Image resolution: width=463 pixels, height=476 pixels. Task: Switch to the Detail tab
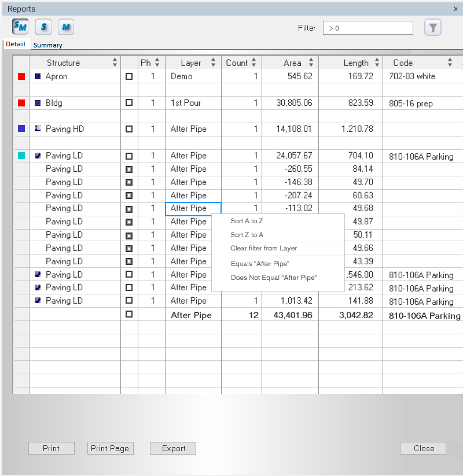pyautogui.click(x=16, y=44)
